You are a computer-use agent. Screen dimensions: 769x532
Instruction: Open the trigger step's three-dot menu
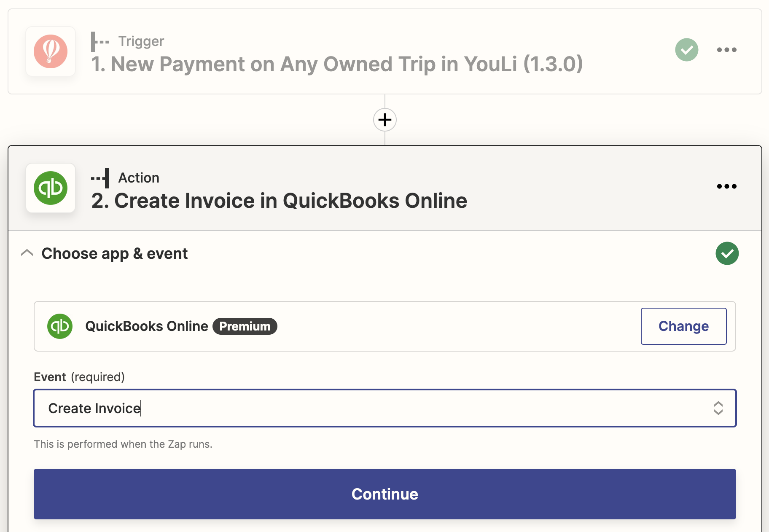pos(727,50)
